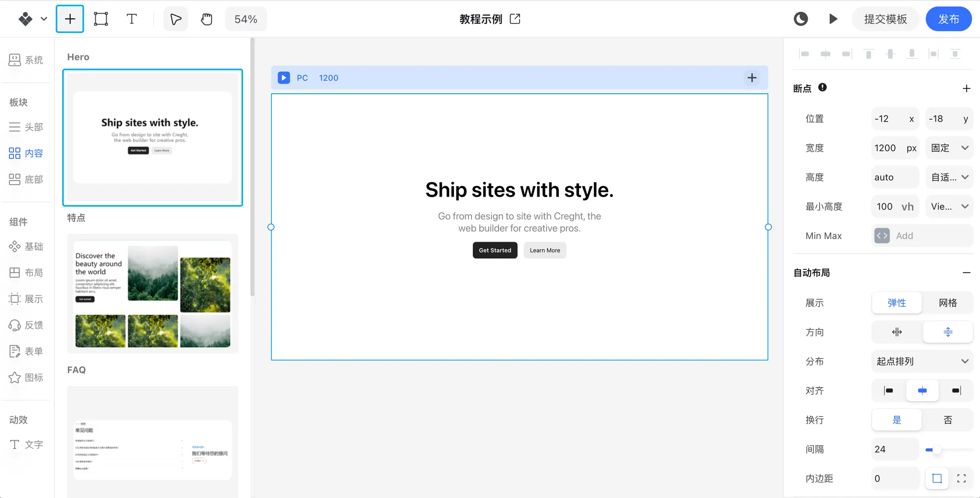Open the 分布 起点排列 dropdown
Image resolution: width=980 pixels, height=498 pixels.
click(922, 361)
